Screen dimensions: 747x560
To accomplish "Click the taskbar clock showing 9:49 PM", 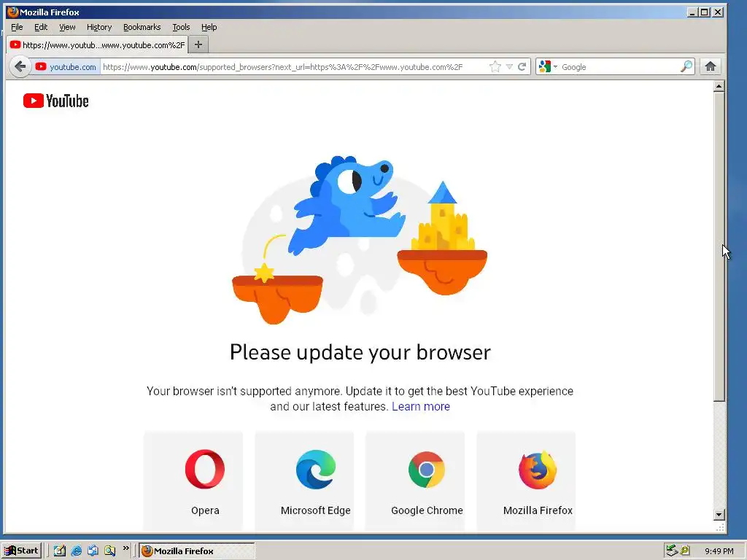I will [x=719, y=551].
